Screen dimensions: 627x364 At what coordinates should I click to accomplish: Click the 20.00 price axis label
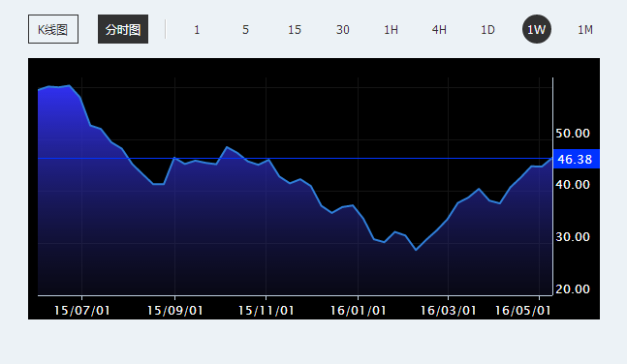point(573,289)
